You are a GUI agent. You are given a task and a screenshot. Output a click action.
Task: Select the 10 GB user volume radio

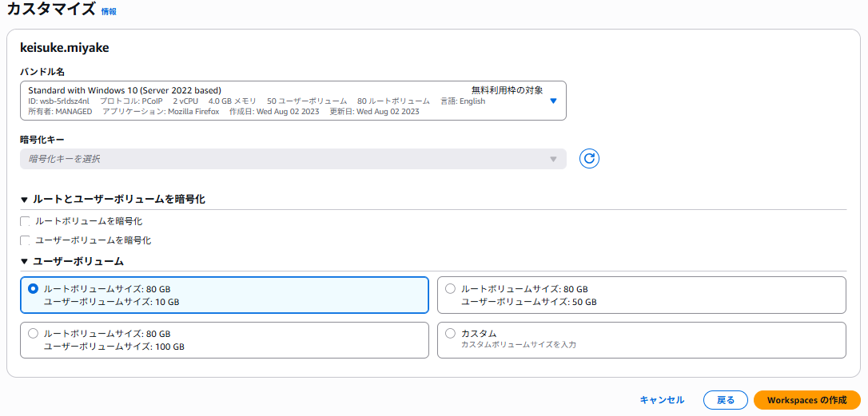33,289
